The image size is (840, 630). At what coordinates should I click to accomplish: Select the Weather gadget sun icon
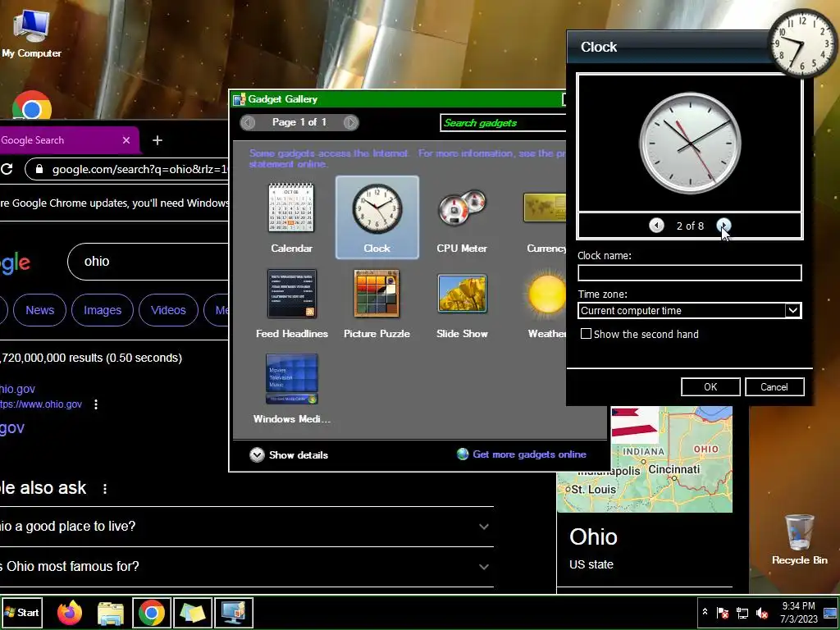[546, 294]
